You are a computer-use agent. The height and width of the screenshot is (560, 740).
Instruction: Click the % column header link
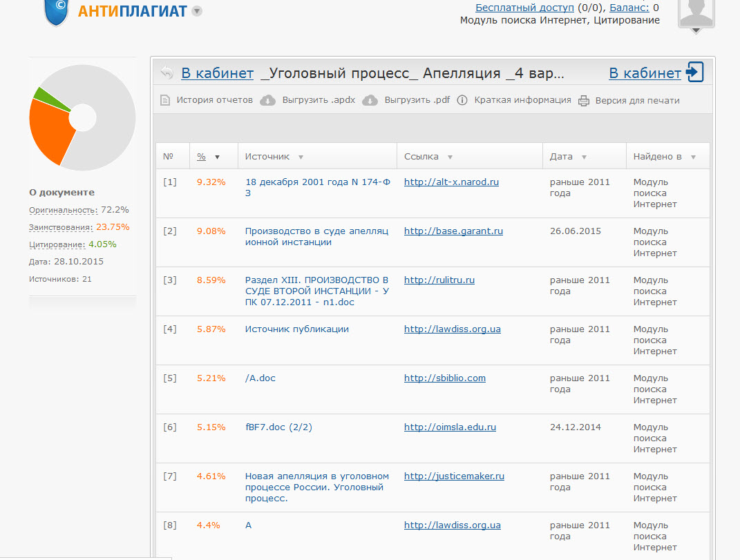tap(202, 157)
